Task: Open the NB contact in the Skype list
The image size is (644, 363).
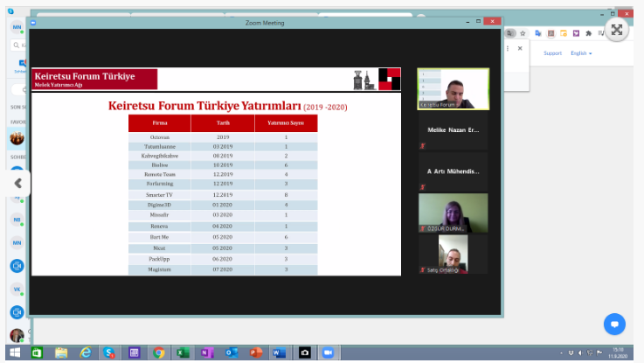Action: click(x=17, y=220)
